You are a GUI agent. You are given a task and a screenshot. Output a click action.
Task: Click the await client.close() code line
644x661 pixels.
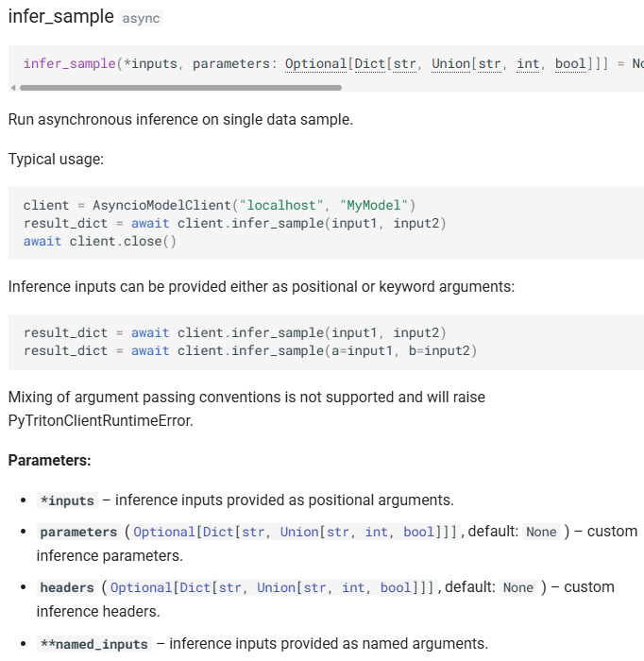[99, 241]
